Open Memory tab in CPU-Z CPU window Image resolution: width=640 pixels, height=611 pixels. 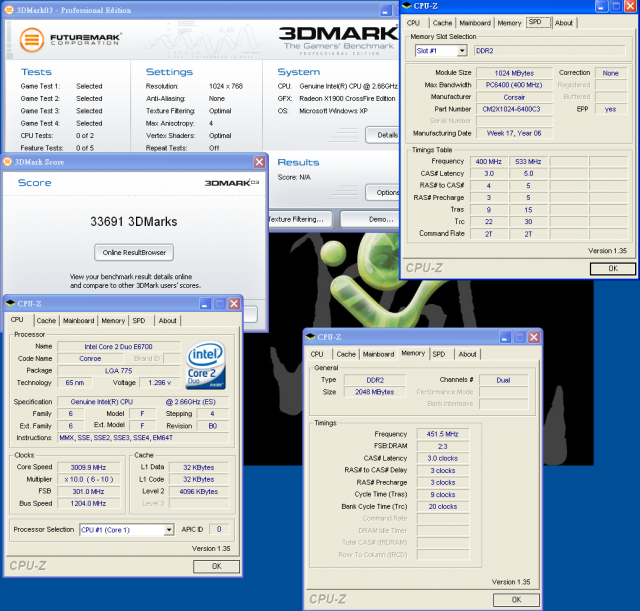tap(113, 320)
